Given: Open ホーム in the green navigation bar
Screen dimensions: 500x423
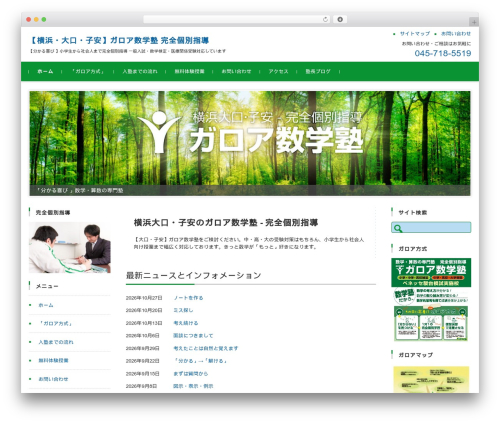Looking at the screenshot, I should (45, 71).
